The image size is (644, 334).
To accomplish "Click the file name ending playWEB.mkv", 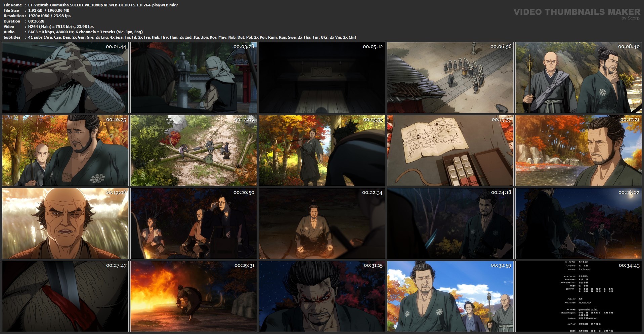I will [103, 5].
